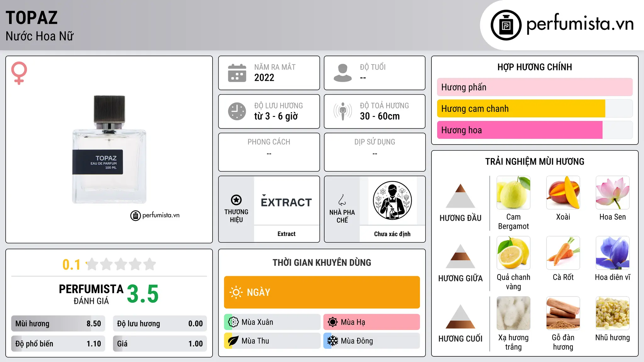Viewport: 644px width, 362px height.
Task: Open the Topaz perfume bottle photo
Action: point(109,150)
